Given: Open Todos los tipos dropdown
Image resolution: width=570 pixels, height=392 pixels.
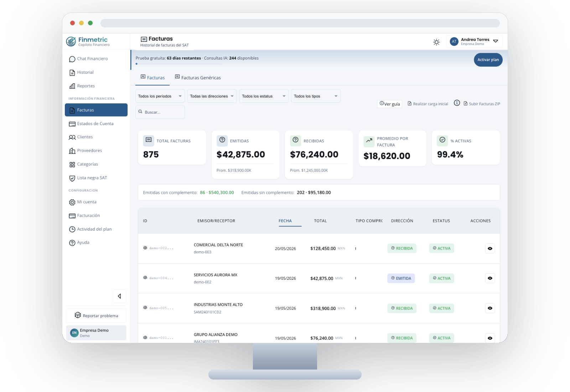Looking at the screenshot, I should [x=316, y=96].
